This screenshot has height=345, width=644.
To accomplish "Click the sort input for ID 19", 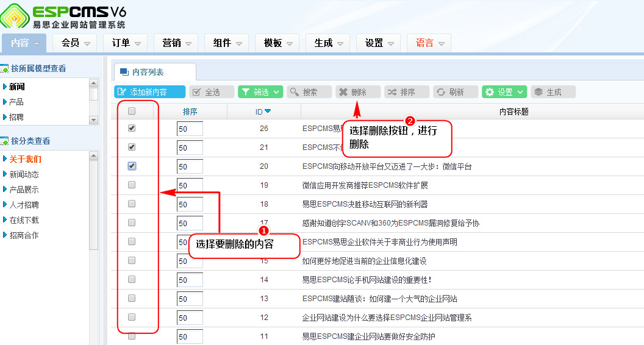I will tap(190, 185).
